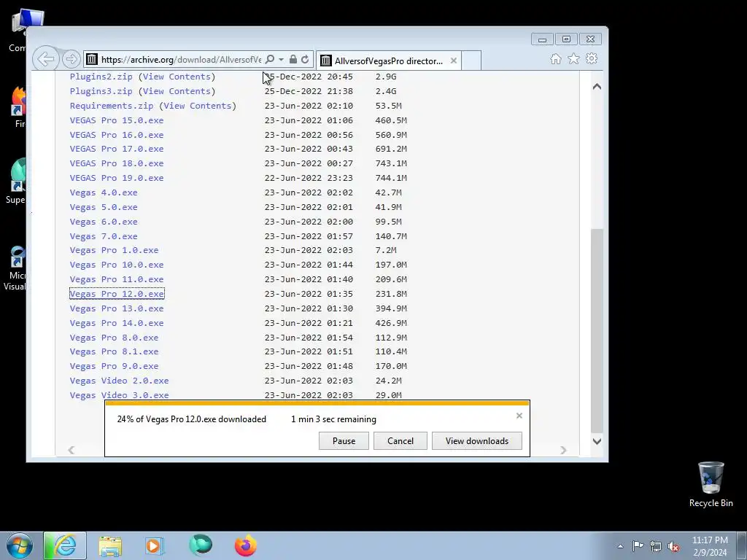Click the Vegas Pro 10.0.exe link
This screenshot has height=560, width=747.
coord(117,265)
